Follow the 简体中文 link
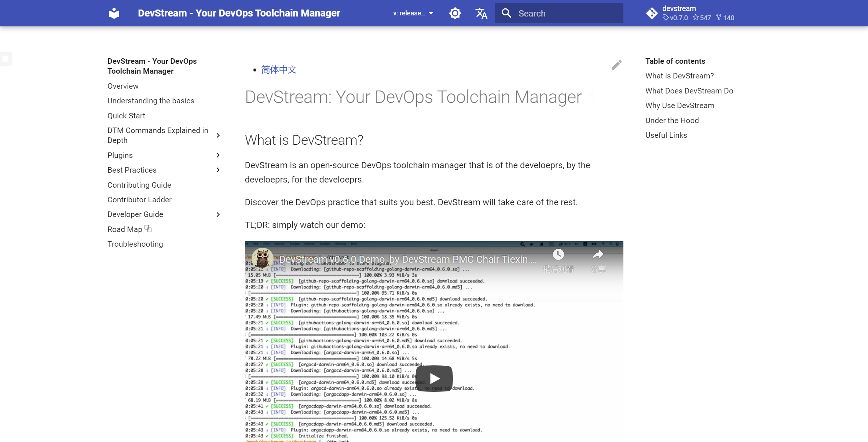Image resolution: width=868 pixels, height=442 pixels. click(278, 69)
